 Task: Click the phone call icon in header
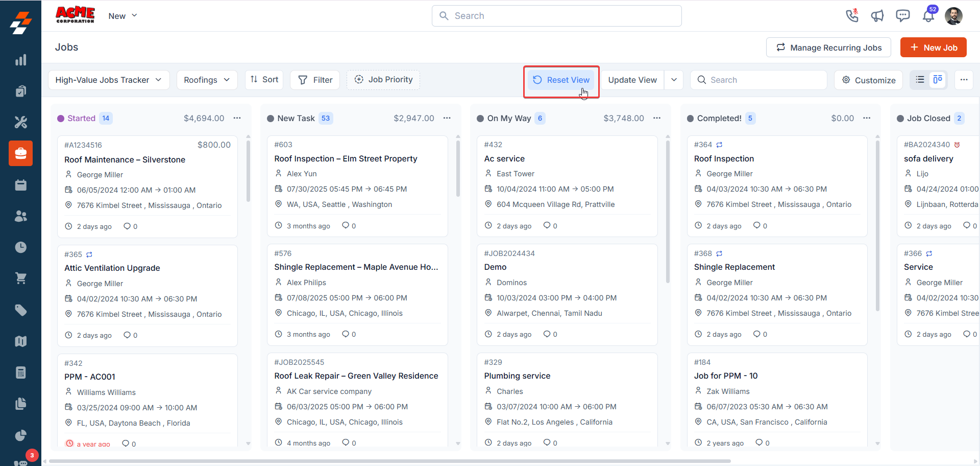point(852,16)
